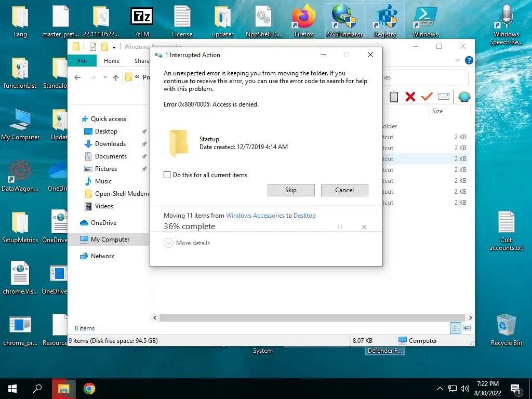The height and width of the screenshot is (399, 532).
Task: Show hidden system tray icons
Action: click(x=440, y=389)
